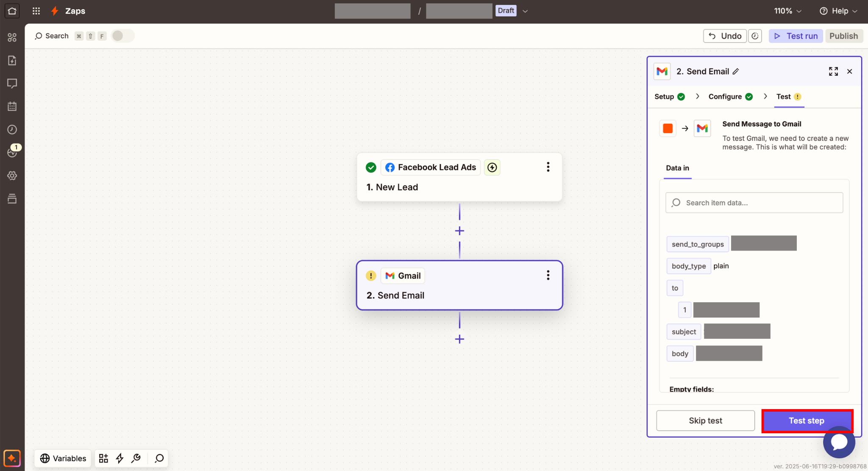This screenshot has width=868, height=471.
Task: Add step between Facebook and Gmail with plus
Action: 459,231
